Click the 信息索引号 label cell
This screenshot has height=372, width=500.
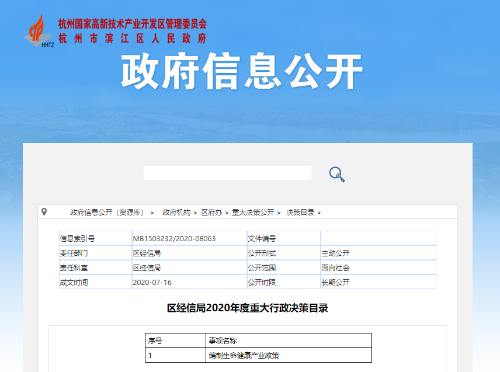click(x=95, y=238)
